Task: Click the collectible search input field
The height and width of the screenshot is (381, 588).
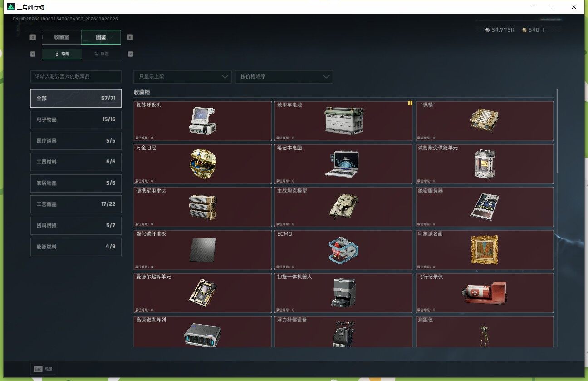Action: (76, 77)
